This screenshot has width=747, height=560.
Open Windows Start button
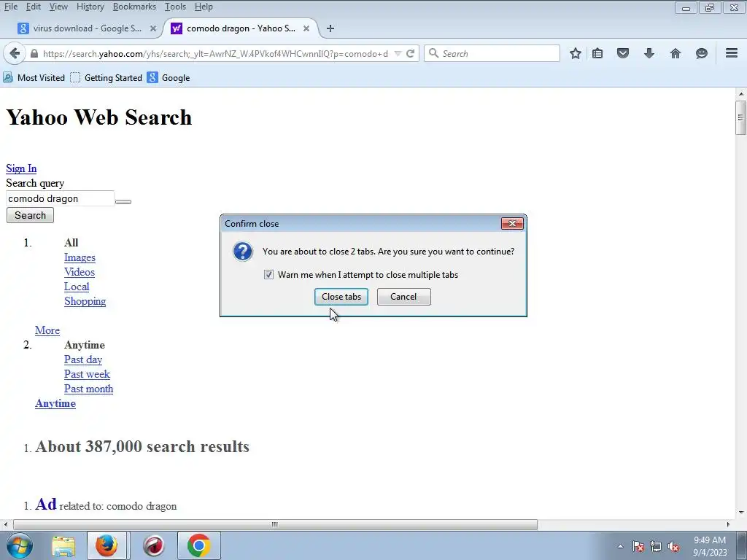(x=20, y=545)
